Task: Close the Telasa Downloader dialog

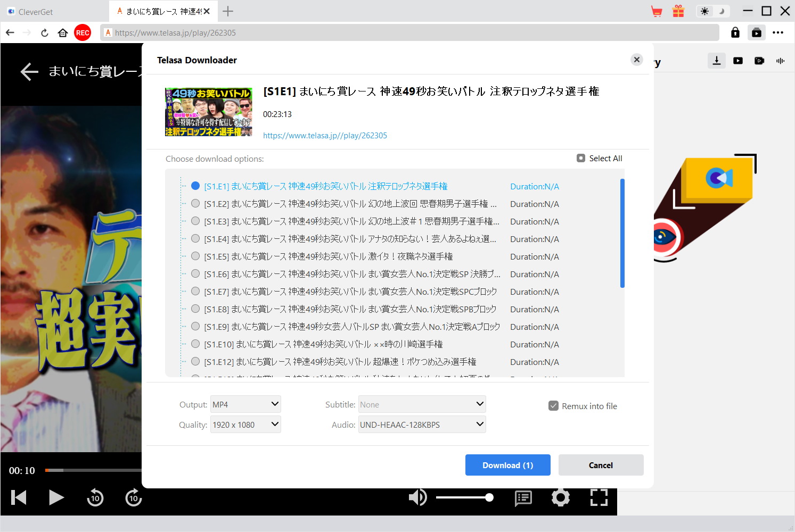Action: tap(637, 60)
